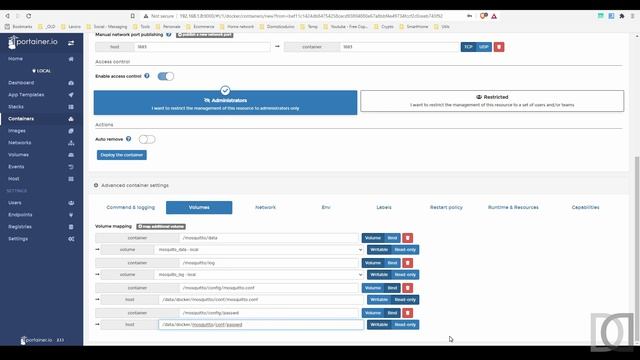Set mosquitto_data volume to Read-only
This screenshot has width=640, height=360.
coord(405,250)
